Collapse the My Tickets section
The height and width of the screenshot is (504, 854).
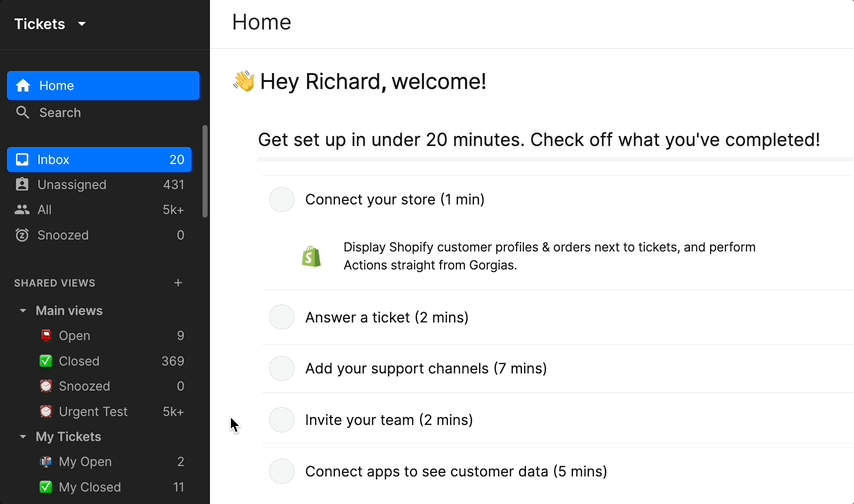(x=23, y=436)
